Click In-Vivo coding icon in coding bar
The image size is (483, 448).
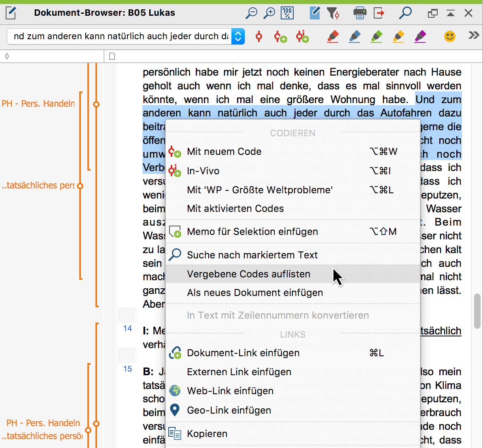pos(302,36)
